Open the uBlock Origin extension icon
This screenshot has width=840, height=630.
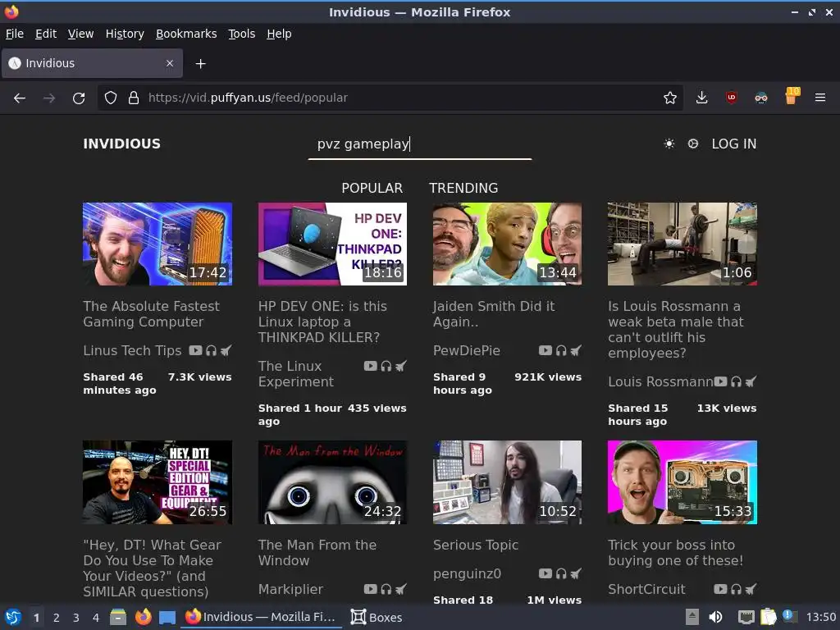pos(731,98)
